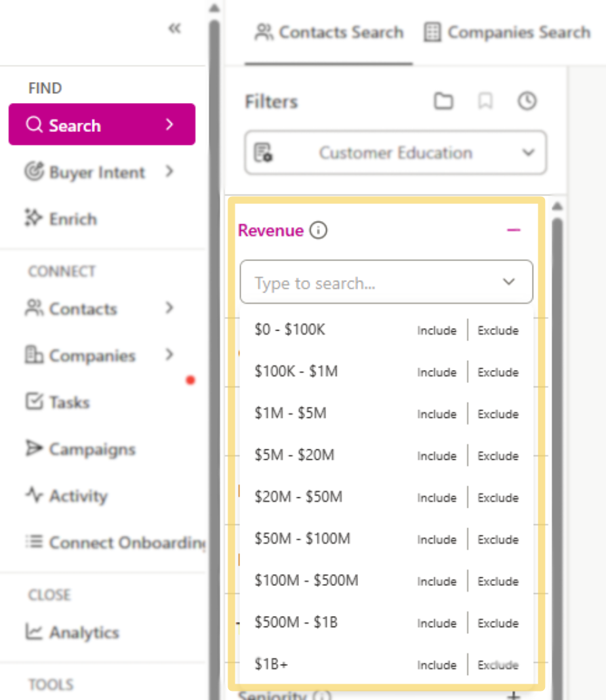View recent search history clock icon

(527, 102)
